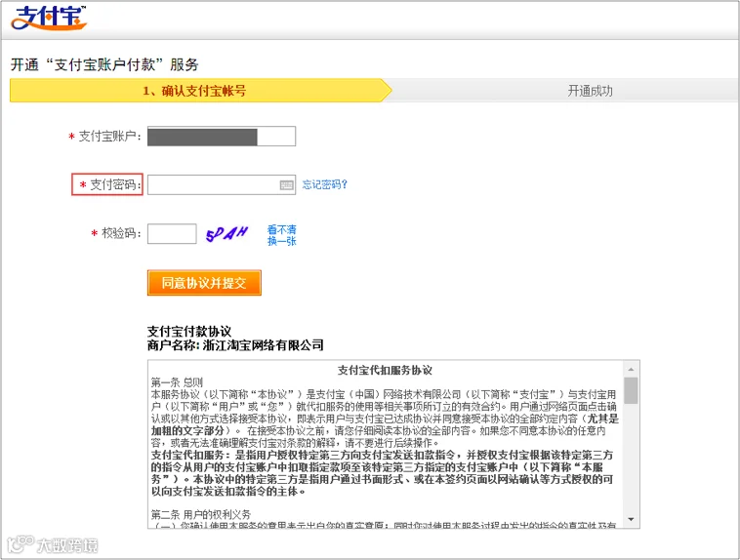Click the heading 支付宝代扣服务协议 in agreement
The image size is (740, 560).
click(385, 370)
